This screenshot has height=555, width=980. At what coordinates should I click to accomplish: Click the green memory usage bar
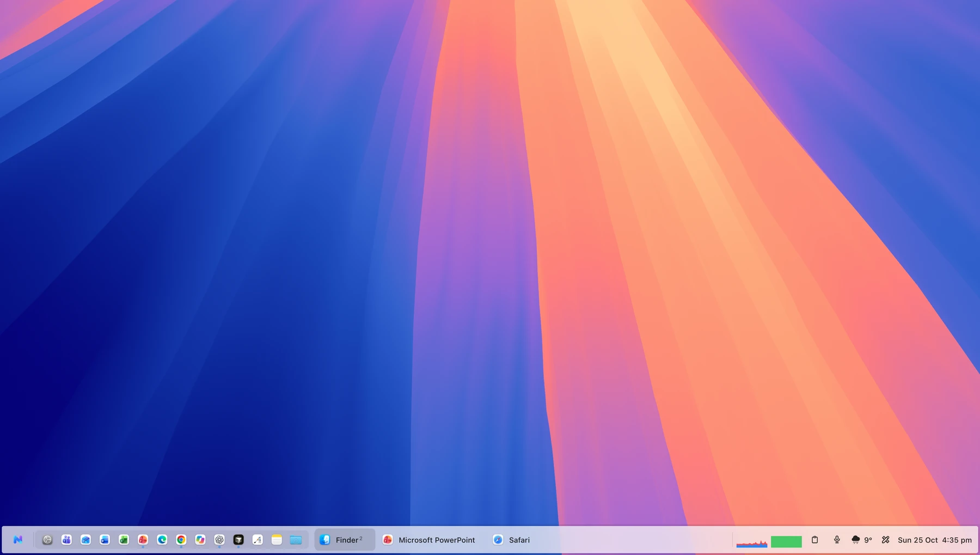(x=786, y=541)
